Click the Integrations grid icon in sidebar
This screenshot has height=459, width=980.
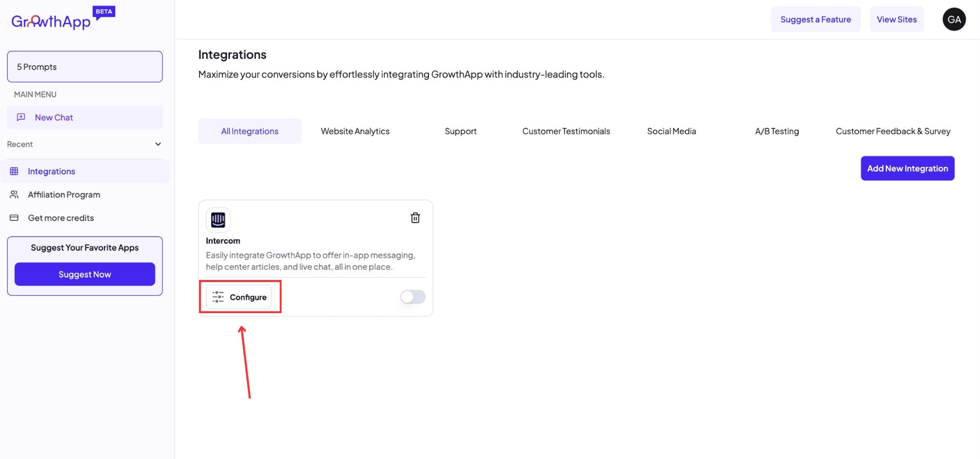(x=14, y=171)
